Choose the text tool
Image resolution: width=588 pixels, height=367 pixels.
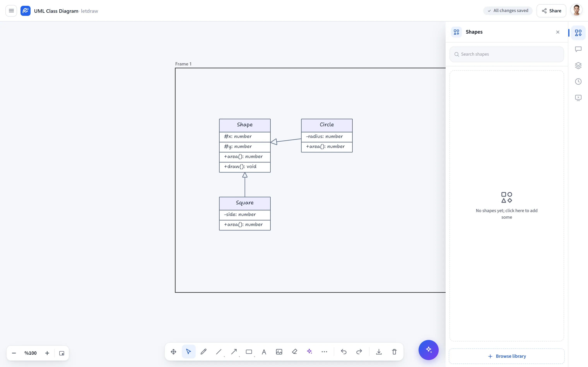coord(264,352)
